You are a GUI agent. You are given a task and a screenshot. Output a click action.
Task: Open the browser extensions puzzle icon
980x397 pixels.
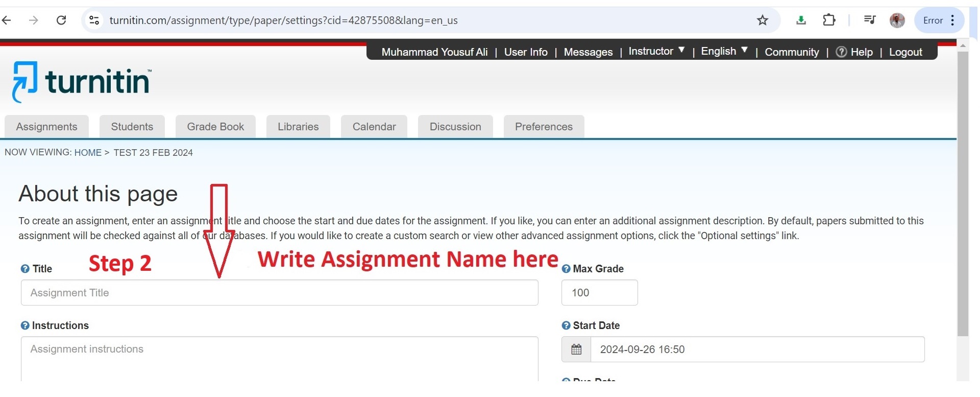[x=829, y=20]
